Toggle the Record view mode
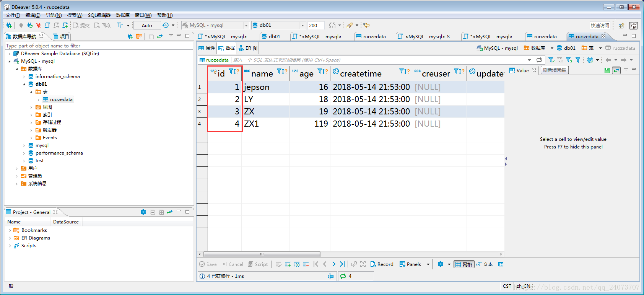 pyautogui.click(x=382, y=264)
